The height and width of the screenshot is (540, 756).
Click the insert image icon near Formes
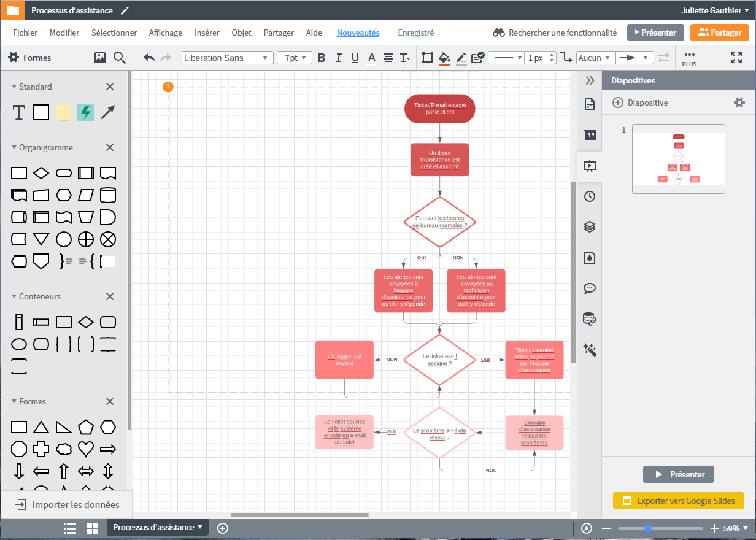pos(101,57)
